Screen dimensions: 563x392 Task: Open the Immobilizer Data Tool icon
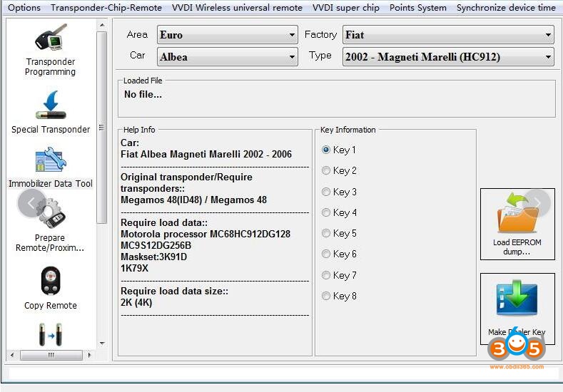pyautogui.click(x=51, y=160)
